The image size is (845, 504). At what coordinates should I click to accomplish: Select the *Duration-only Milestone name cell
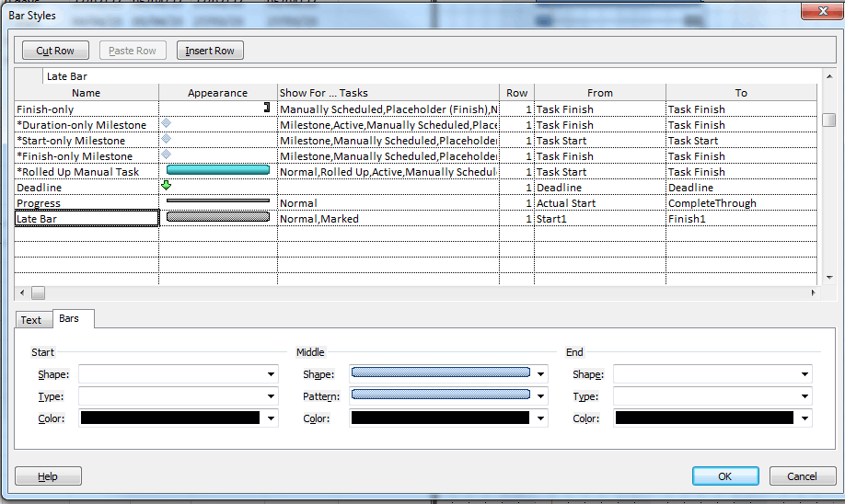[87, 125]
